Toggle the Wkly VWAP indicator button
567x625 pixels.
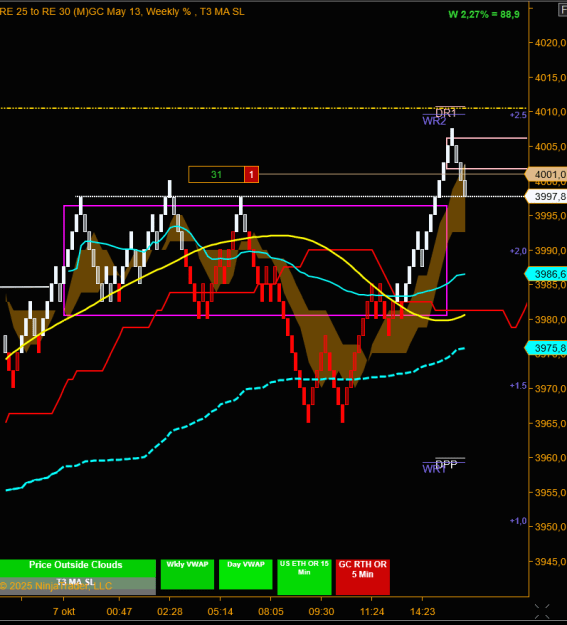coord(187,574)
